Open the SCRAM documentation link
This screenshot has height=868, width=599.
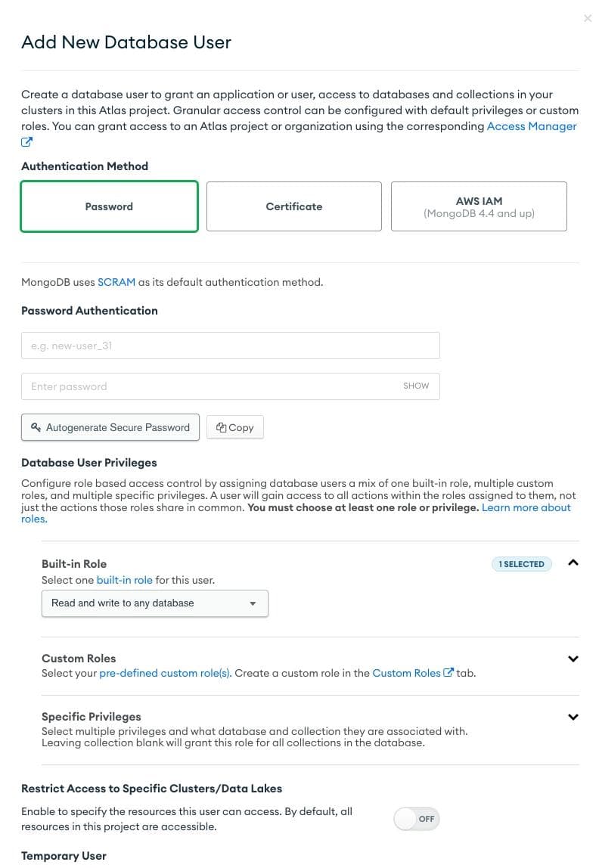[x=116, y=282]
